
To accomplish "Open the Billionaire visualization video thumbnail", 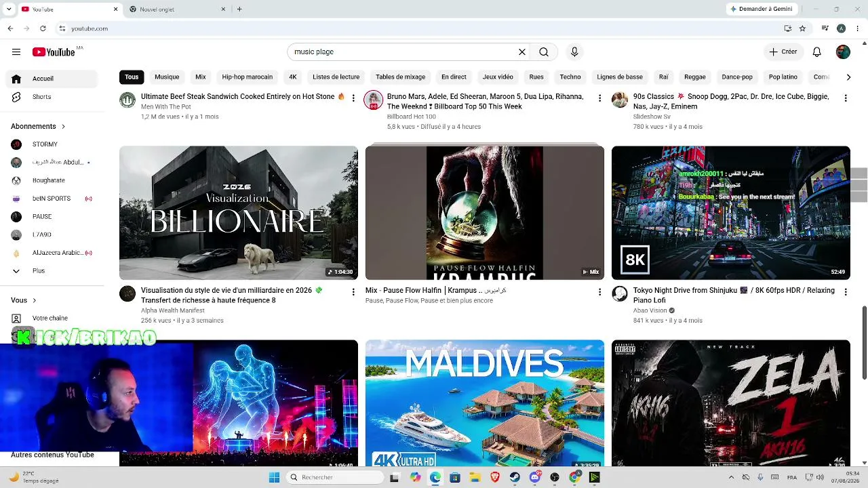I will (x=239, y=213).
